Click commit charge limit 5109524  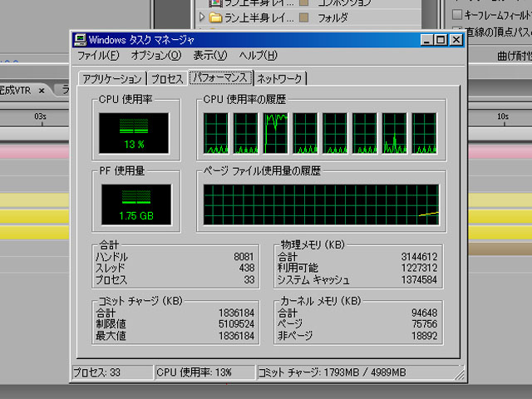(x=236, y=324)
